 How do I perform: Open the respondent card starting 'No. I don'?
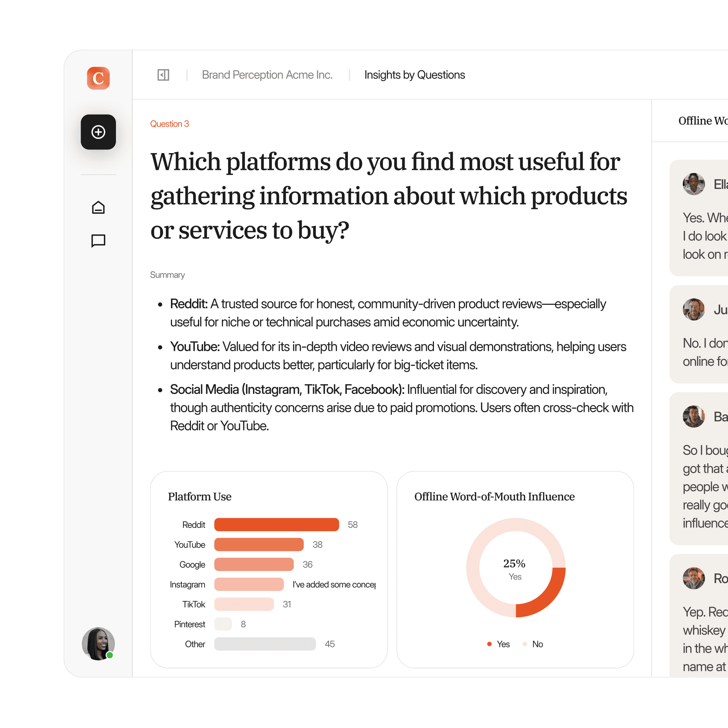point(699,334)
